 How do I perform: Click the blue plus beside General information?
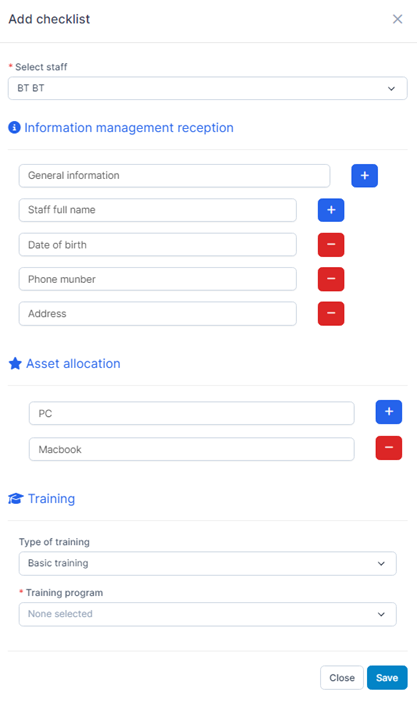click(x=364, y=175)
